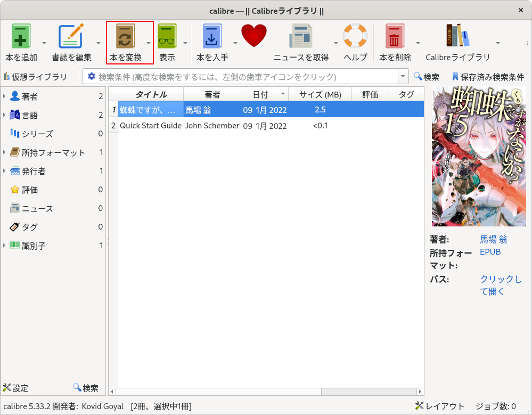Click the book cover image in the details panel
Viewport: 532px width, 415px height.
(479, 157)
